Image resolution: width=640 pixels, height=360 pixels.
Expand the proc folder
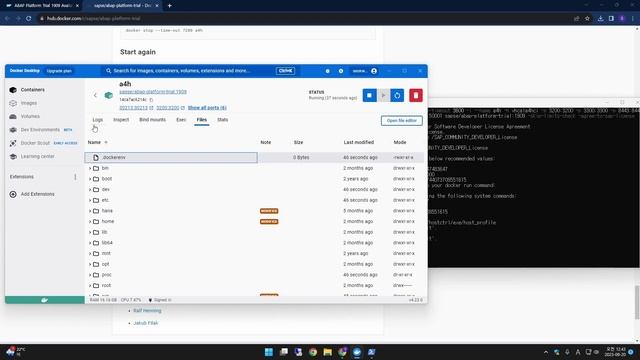[90, 275]
